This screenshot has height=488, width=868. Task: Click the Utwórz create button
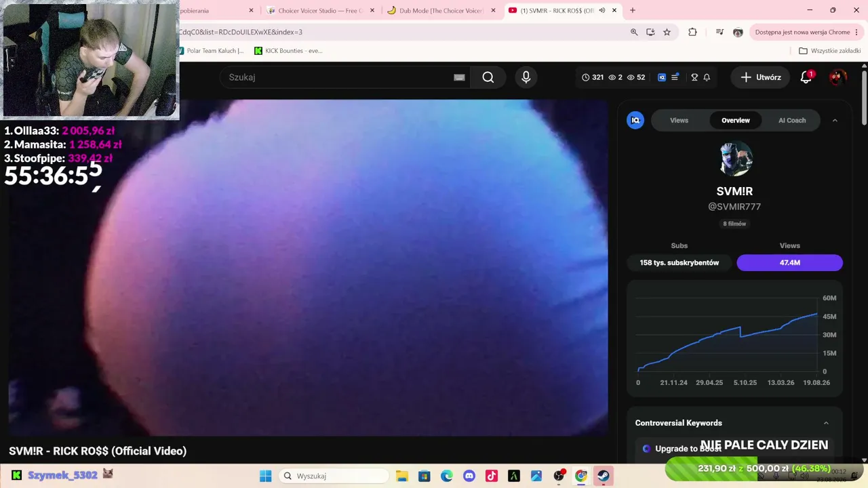click(x=761, y=77)
